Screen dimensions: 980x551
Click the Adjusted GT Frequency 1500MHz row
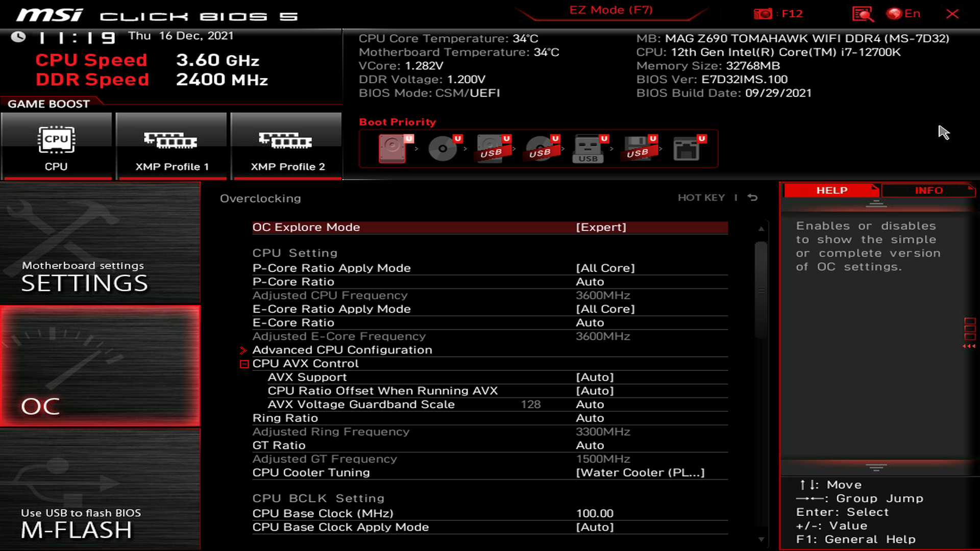pos(490,459)
